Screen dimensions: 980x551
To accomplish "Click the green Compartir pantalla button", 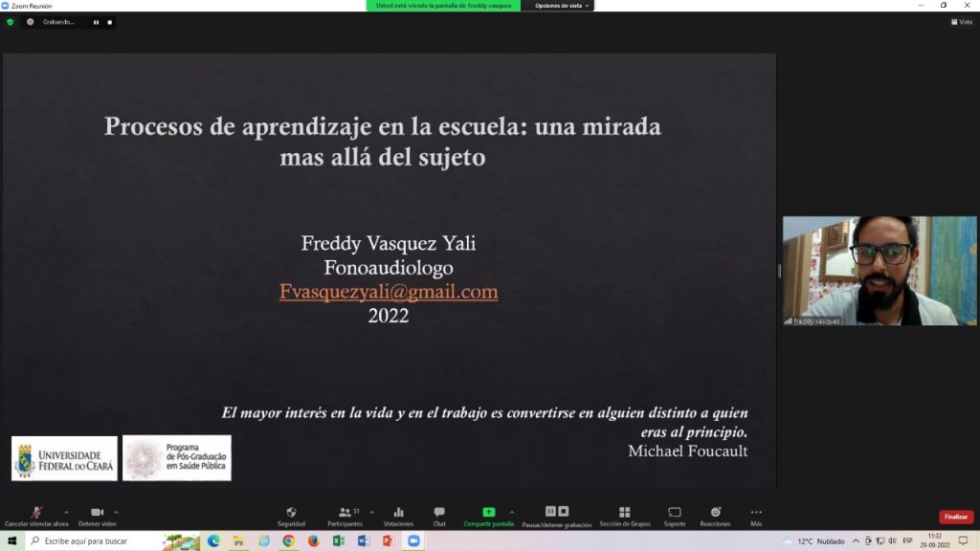I will pos(488,513).
